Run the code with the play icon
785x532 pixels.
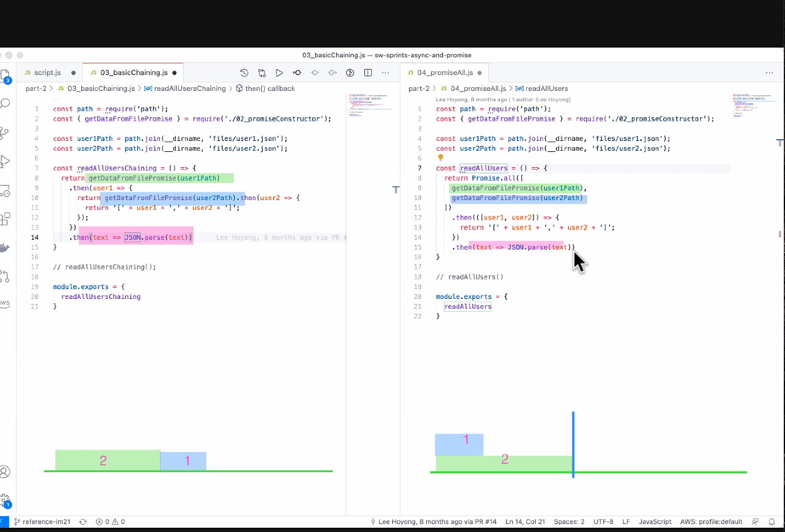(279, 73)
